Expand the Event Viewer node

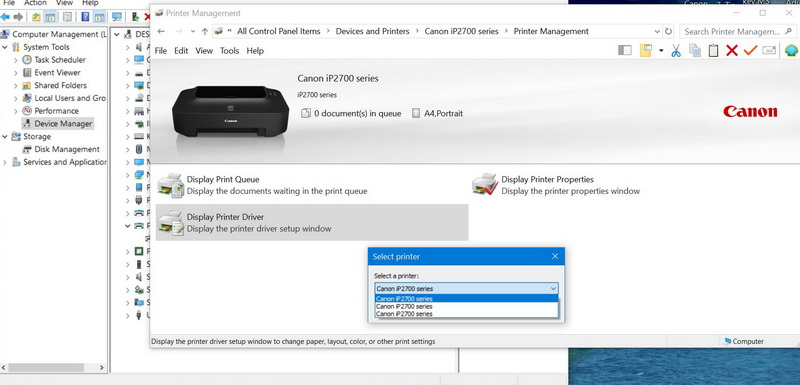(15, 72)
